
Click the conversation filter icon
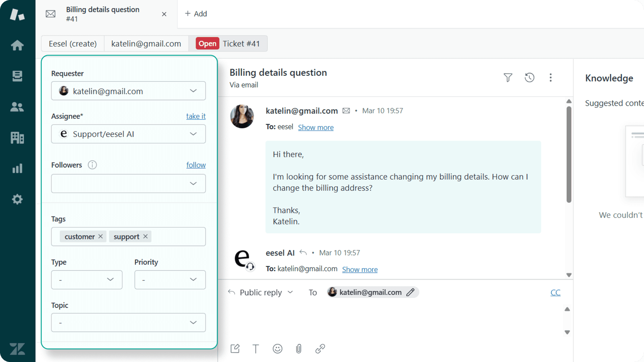coord(508,78)
